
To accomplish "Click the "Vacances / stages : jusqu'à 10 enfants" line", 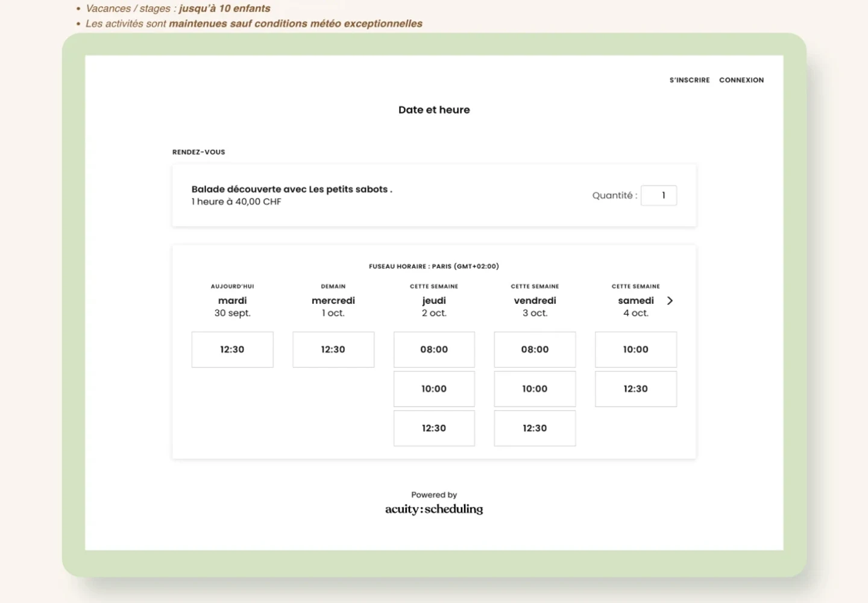I will [x=178, y=8].
